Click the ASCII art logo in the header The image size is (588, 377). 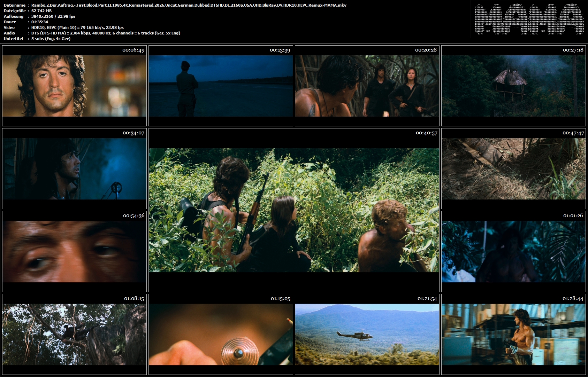(x=529, y=19)
